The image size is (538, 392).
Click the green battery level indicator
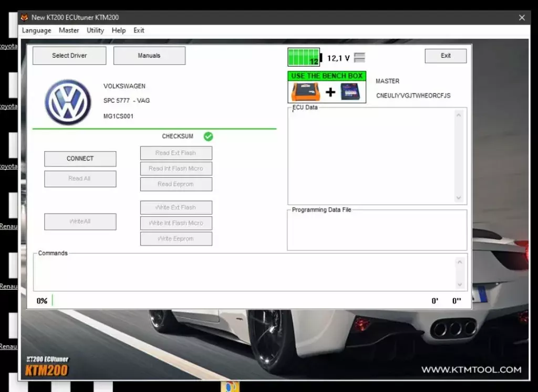pos(304,57)
